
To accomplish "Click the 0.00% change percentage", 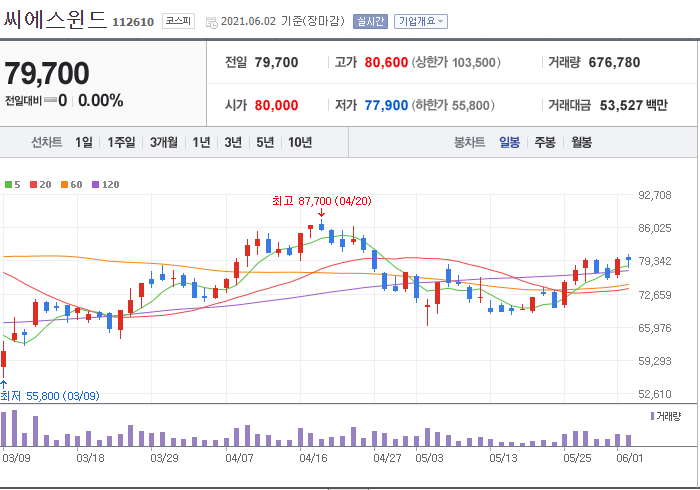I will click(100, 100).
